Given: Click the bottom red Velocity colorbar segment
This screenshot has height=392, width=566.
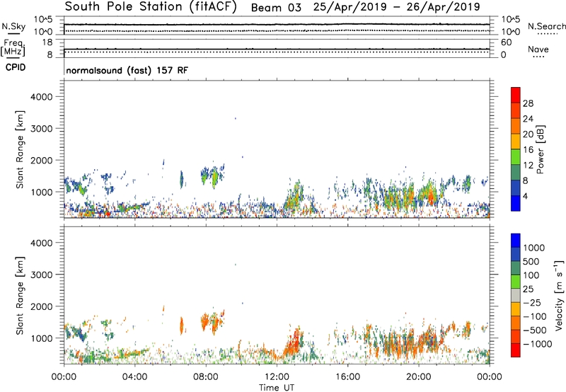Looking at the screenshot, I should [x=516, y=350].
